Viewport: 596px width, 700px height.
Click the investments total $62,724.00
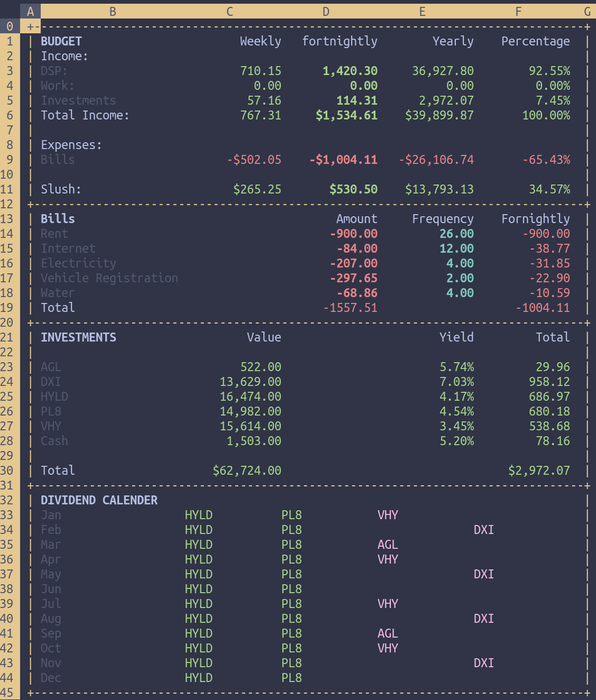click(247, 471)
